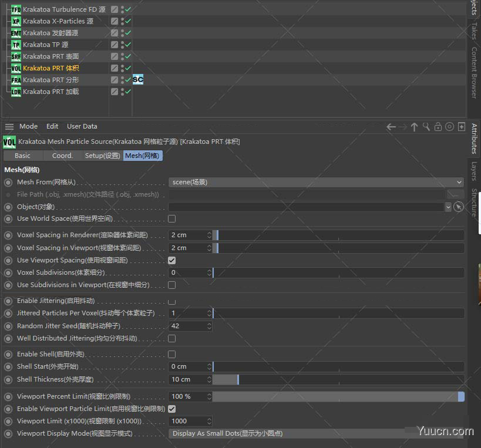Click animation dot beside Mesh From

[x=8, y=183]
